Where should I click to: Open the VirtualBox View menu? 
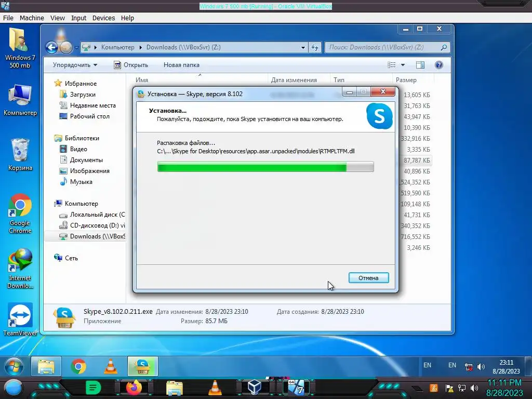57,18
